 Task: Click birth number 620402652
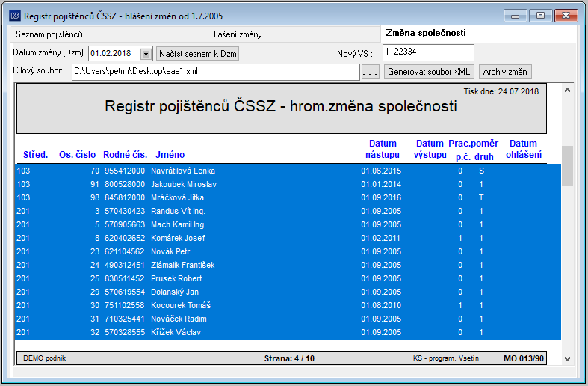(x=125, y=239)
